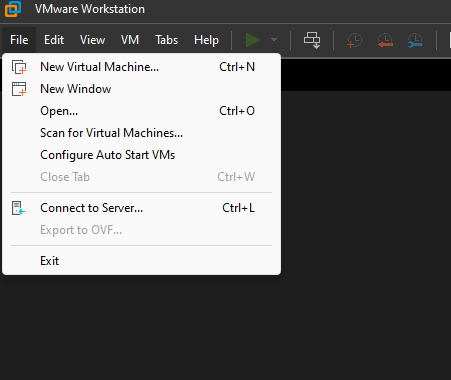Screen dimensions: 451x380
Task: Click the Connect to Server menu icon
Action: [x=19, y=208]
